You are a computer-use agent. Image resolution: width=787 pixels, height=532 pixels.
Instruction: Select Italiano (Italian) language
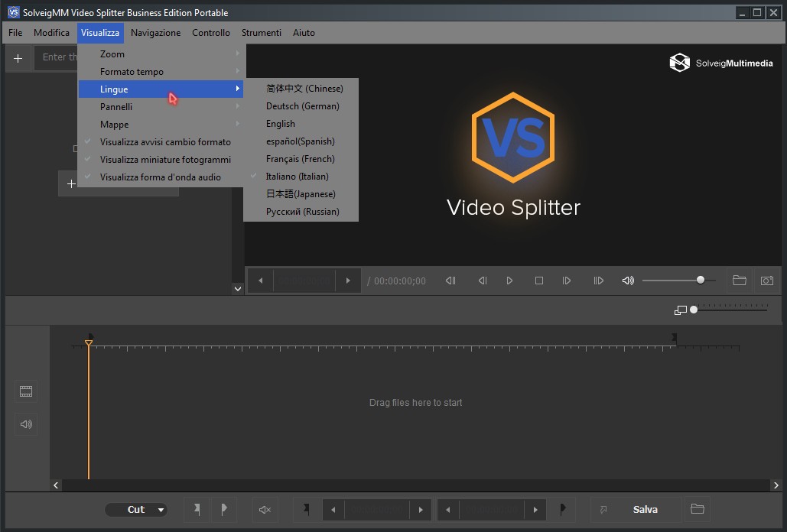(x=301, y=176)
